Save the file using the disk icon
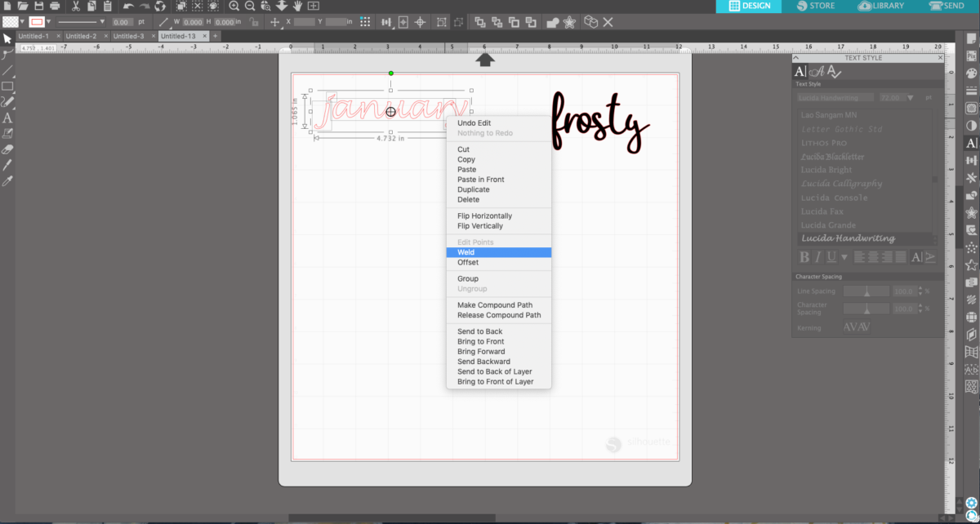The width and height of the screenshot is (980, 524). tap(39, 6)
